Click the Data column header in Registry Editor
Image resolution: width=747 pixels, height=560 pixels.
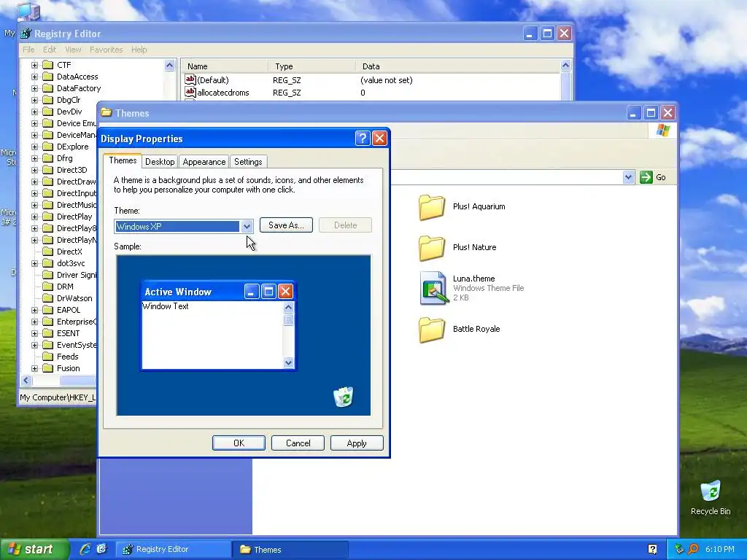(x=457, y=66)
